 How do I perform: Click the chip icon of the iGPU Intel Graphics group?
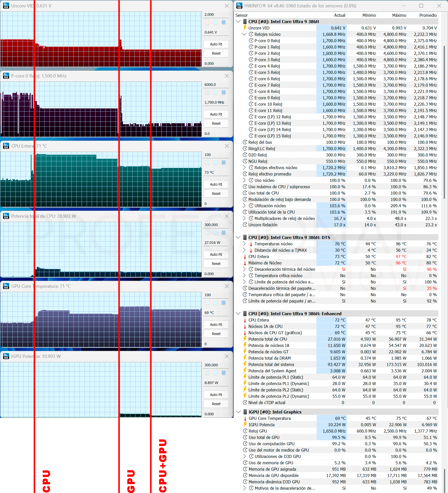pyautogui.click(x=245, y=412)
